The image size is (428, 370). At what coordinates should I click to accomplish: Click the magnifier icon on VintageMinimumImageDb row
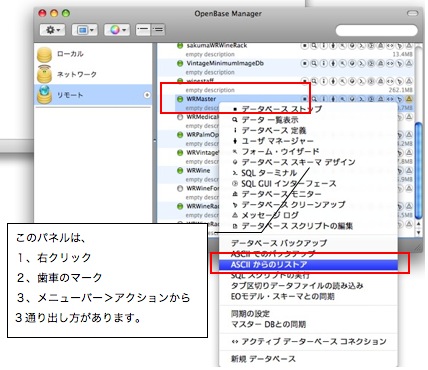[314, 63]
